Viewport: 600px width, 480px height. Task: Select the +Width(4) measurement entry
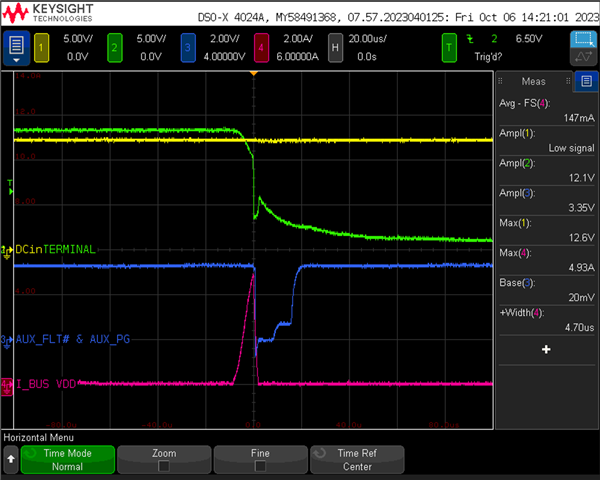coord(546,320)
